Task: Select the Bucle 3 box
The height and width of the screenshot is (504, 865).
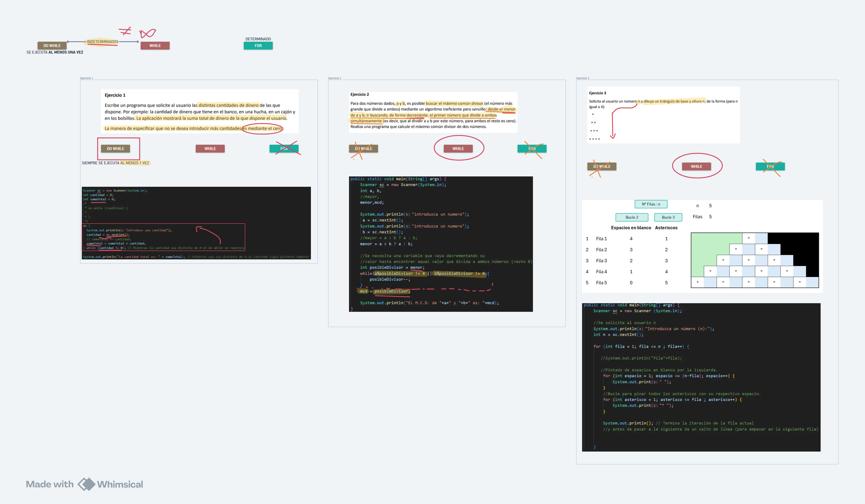Action: pyautogui.click(x=668, y=217)
